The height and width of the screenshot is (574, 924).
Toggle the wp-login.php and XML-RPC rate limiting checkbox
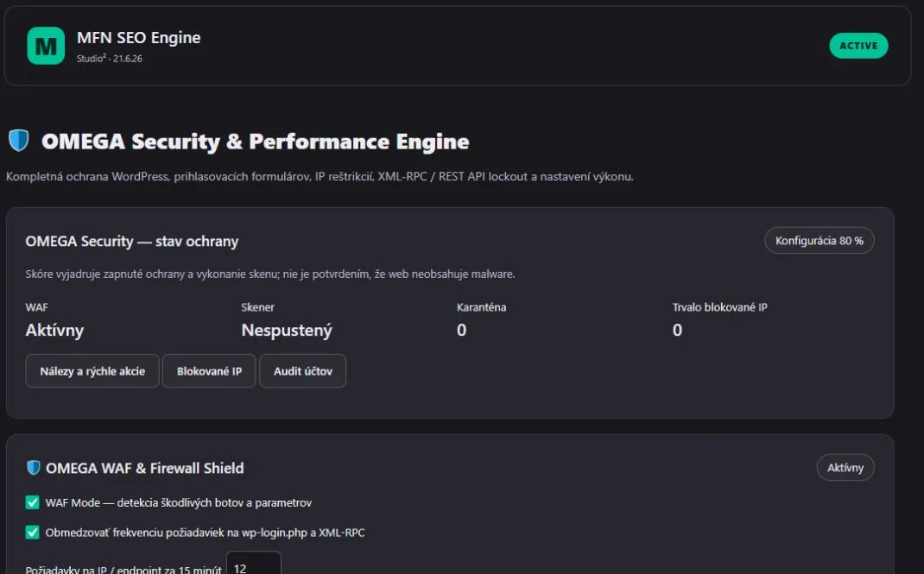point(33,533)
